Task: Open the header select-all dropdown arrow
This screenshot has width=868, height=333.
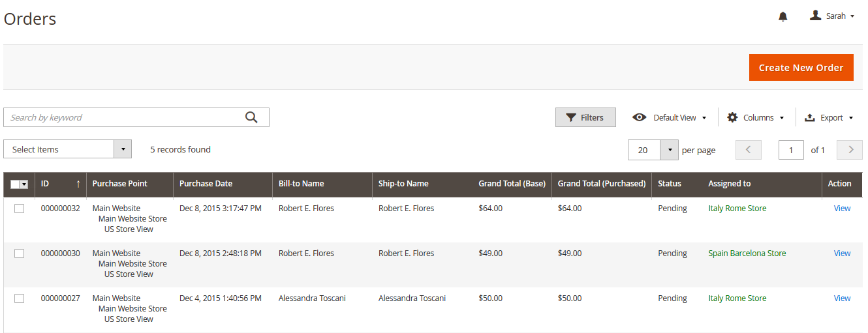Action: 25,184
